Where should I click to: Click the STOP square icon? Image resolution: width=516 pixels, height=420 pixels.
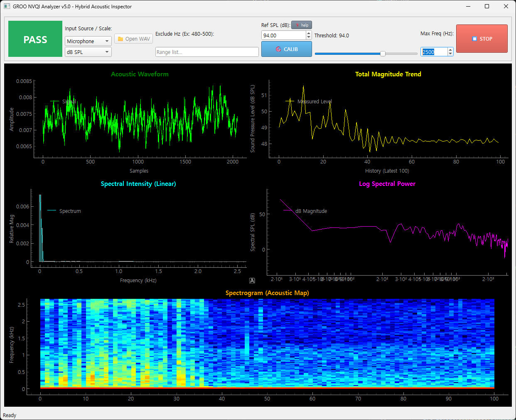coord(474,39)
